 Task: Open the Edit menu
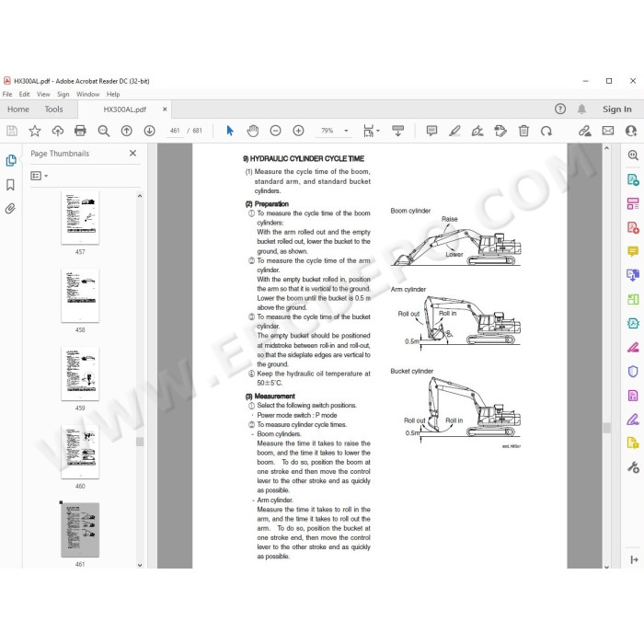tap(24, 94)
